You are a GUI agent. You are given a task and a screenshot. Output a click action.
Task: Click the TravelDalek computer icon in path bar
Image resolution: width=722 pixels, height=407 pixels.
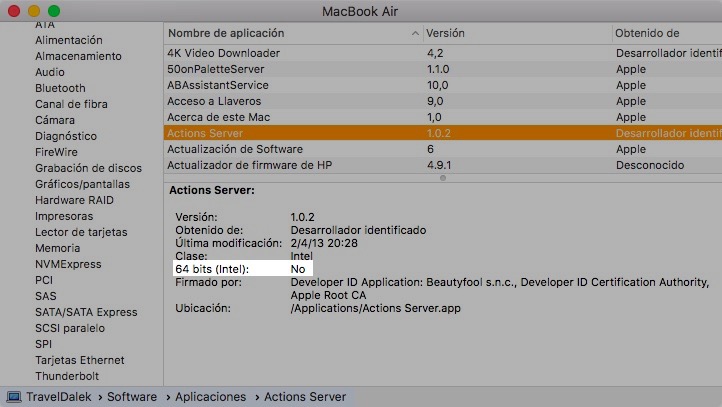click(x=13, y=397)
